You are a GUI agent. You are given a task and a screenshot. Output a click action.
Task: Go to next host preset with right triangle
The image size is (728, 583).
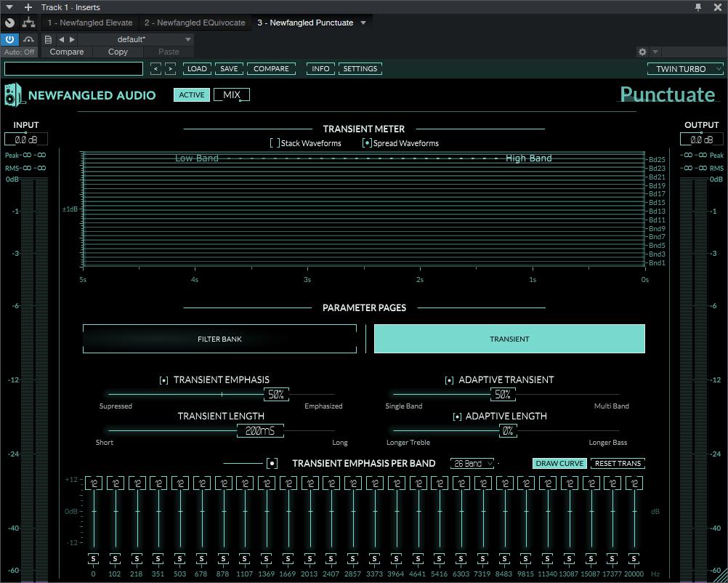coord(72,39)
